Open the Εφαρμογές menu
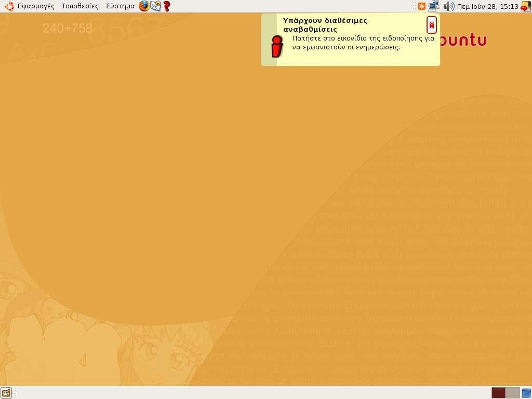This screenshot has width=532, height=399. tap(36, 6)
